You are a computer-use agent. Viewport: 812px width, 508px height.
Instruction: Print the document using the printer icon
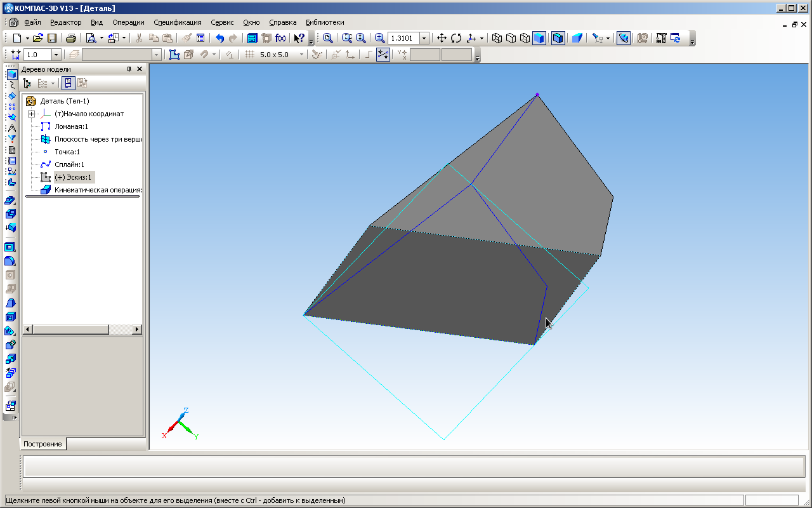[x=71, y=38]
